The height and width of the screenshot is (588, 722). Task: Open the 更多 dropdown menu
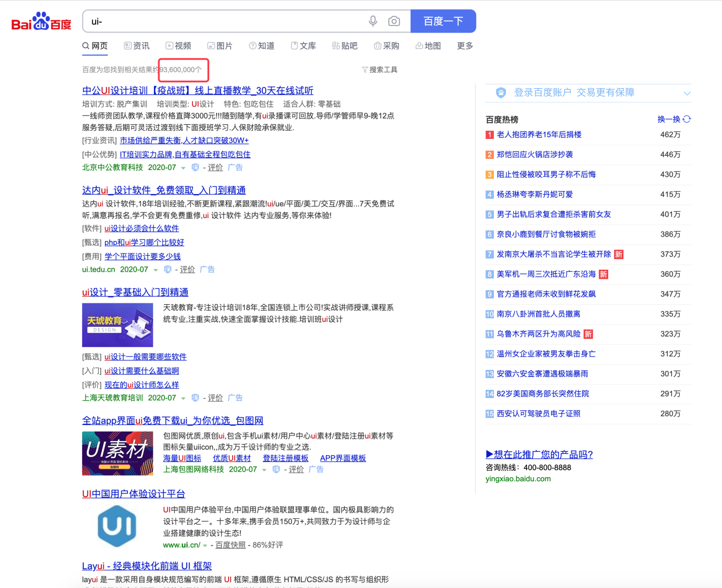(x=464, y=46)
